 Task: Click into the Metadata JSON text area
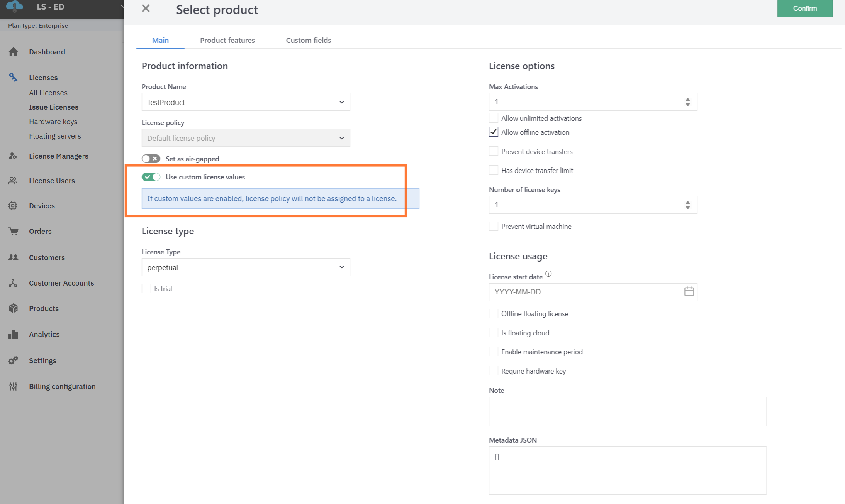click(627, 470)
